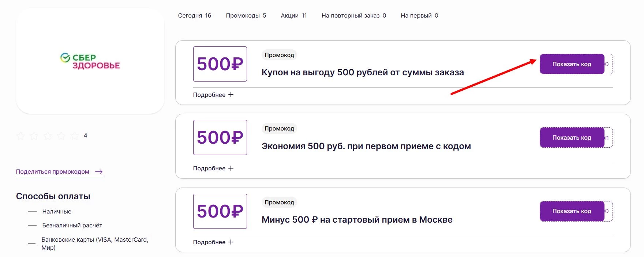Click plus icon beside last Подробнее

point(231,242)
